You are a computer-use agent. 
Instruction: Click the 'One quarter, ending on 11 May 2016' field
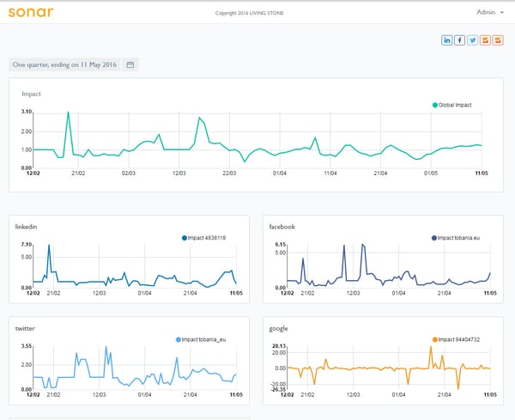point(64,64)
